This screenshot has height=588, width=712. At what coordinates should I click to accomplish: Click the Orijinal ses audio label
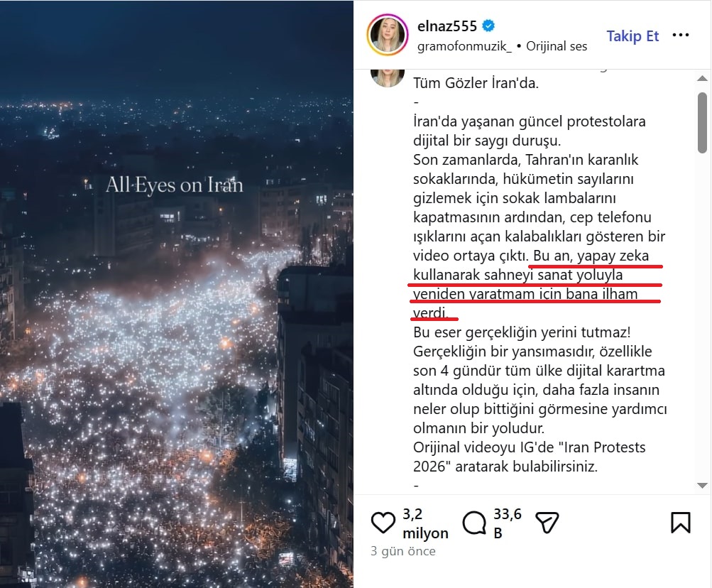tap(557, 46)
